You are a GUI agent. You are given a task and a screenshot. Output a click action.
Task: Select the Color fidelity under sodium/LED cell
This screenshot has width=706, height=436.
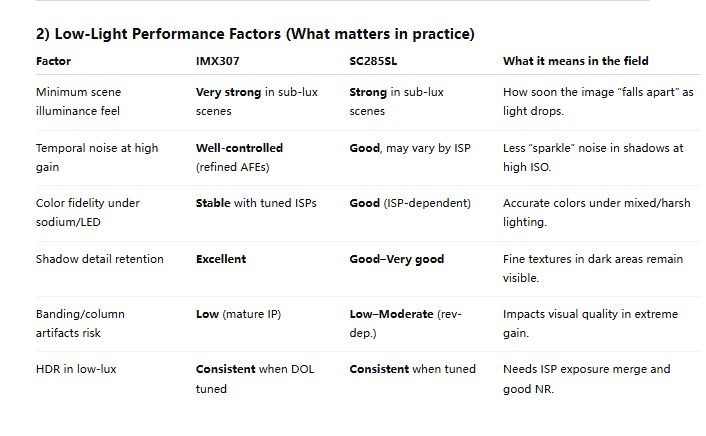[88, 212]
